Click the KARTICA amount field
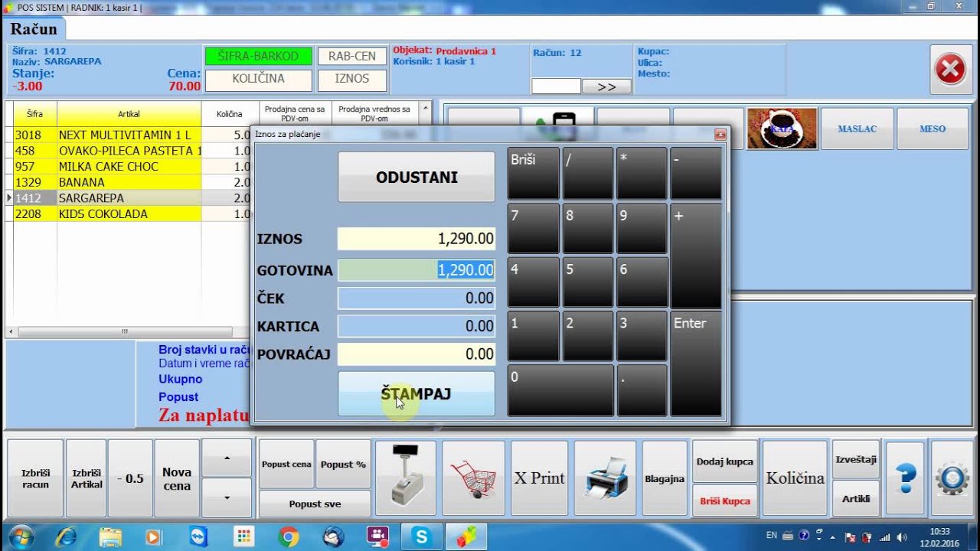This screenshot has width=980, height=551. coord(416,326)
